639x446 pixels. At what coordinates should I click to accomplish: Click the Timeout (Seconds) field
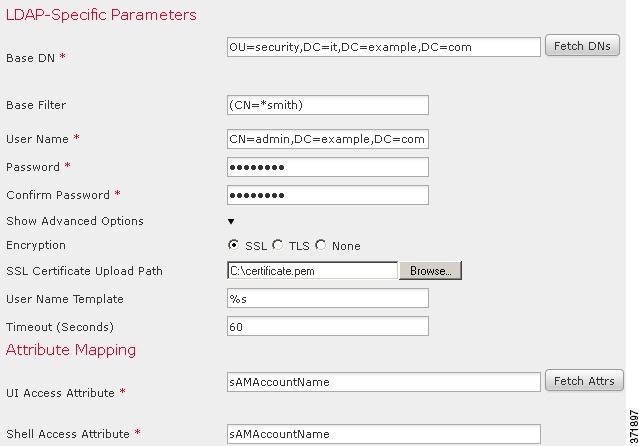(328, 326)
